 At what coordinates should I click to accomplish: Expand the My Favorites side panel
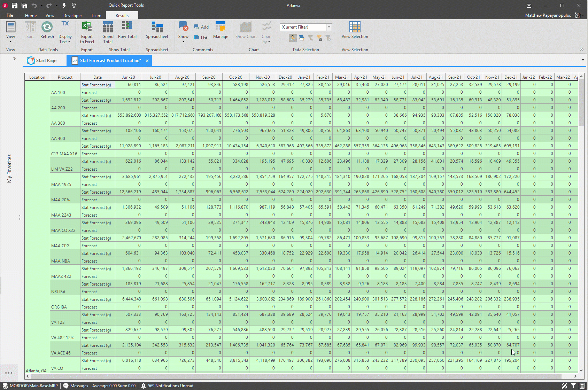(x=14, y=58)
